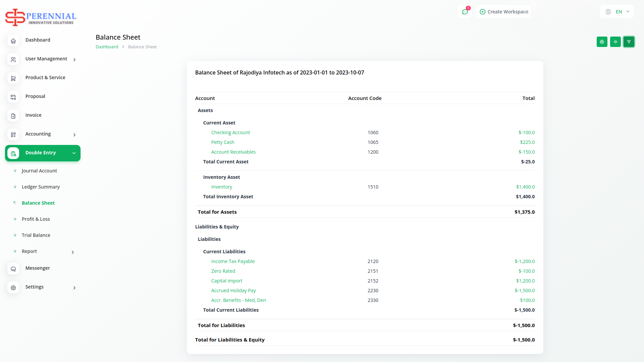Click the Product & Service cart icon
Image resolution: width=644 pixels, height=362 pixels.
(x=13, y=78)
